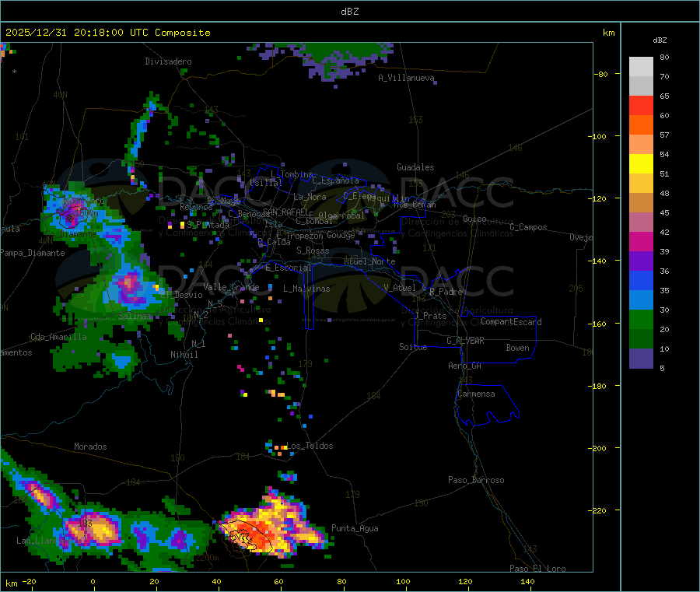Select the '140' horizontal axis tick label
700x592 pixels.
click(527, 581)
